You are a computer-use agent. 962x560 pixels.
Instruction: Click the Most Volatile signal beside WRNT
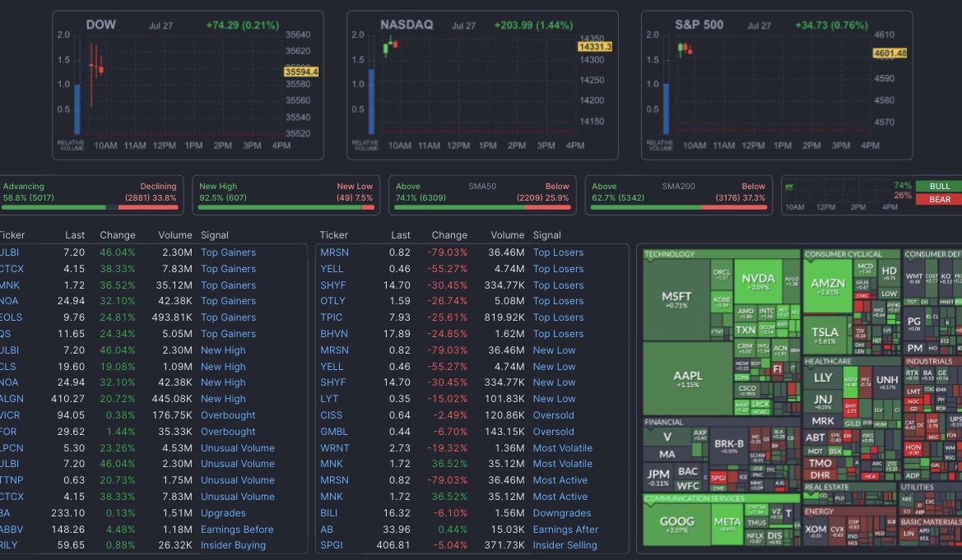(563, 448)
